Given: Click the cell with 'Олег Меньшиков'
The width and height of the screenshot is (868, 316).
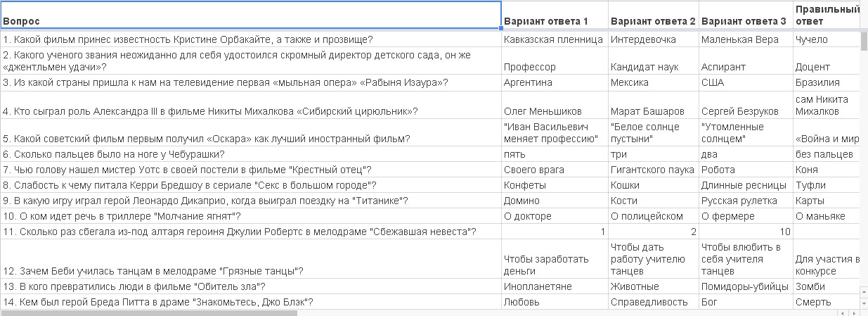Looking at the screenshot, I should [x=555, y=105].
